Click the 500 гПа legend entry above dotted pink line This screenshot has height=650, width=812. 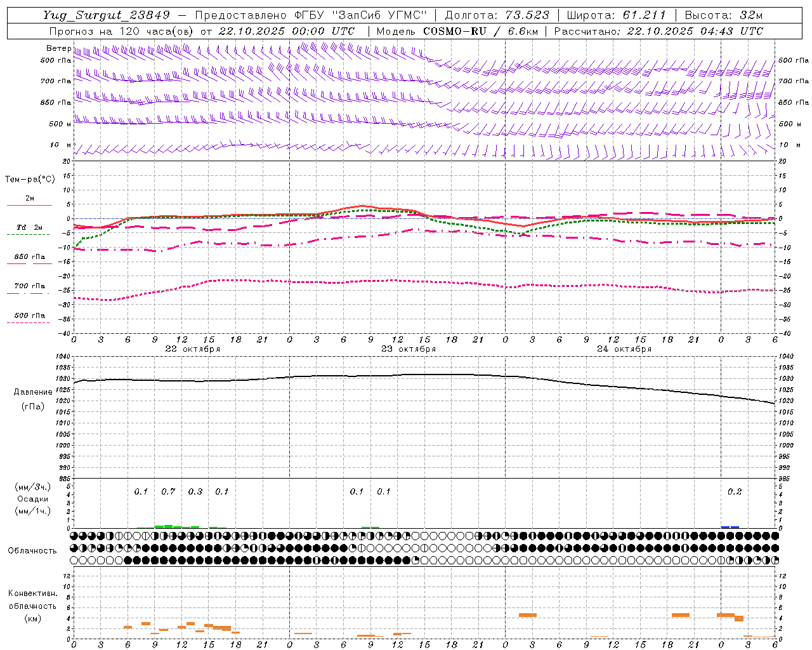click(x=29, y=315)
